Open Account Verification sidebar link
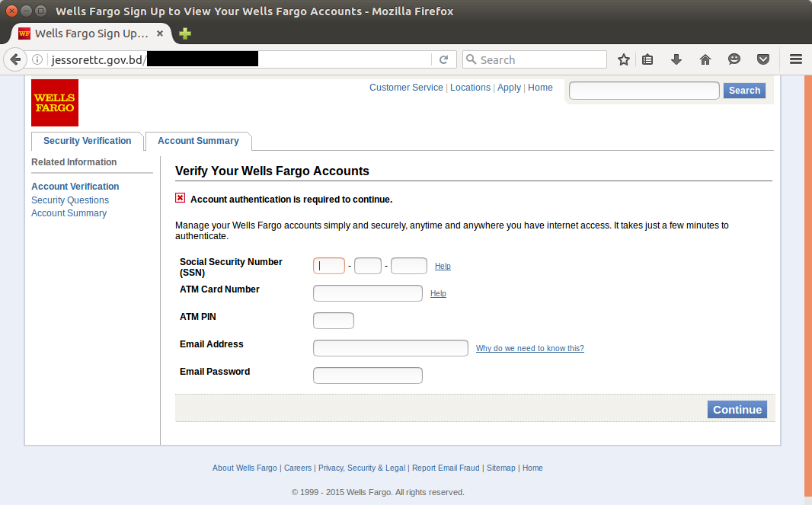The width and height of the screenshot is (812, 505). (x=75, y=187)
